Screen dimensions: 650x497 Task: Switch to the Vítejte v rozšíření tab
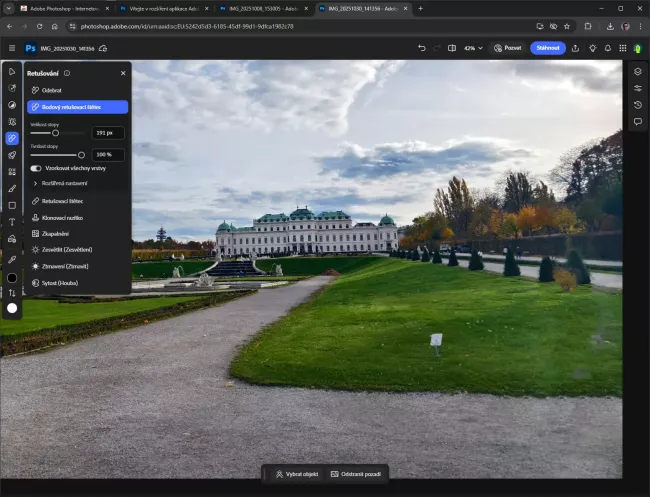[x=164, y=8]
